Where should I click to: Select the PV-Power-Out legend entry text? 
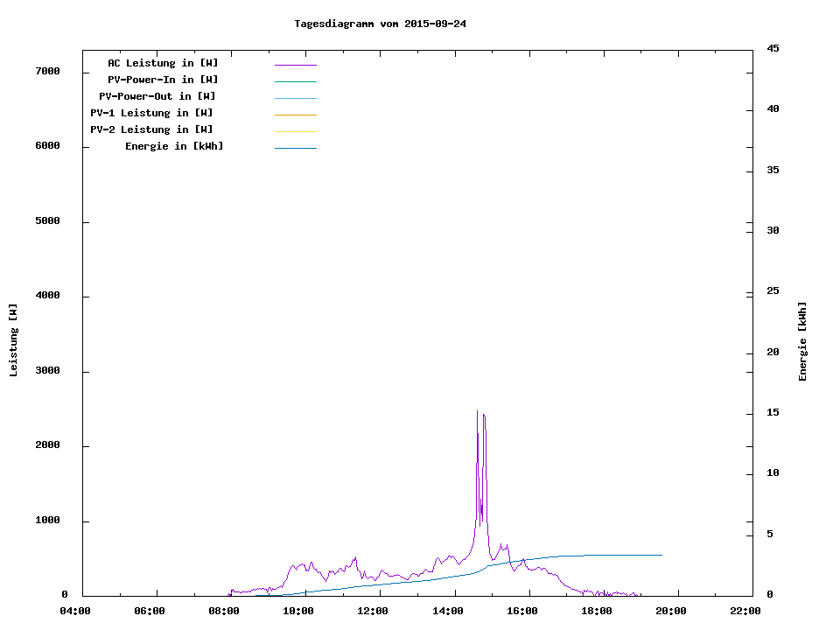click(157, 96)
